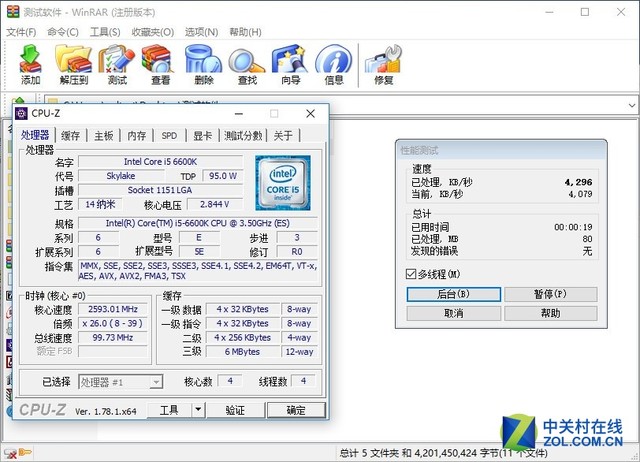The height and width of the screenshot is (462, 640).
Task: Open the 命令(C) menu
Action: point(63,32)
